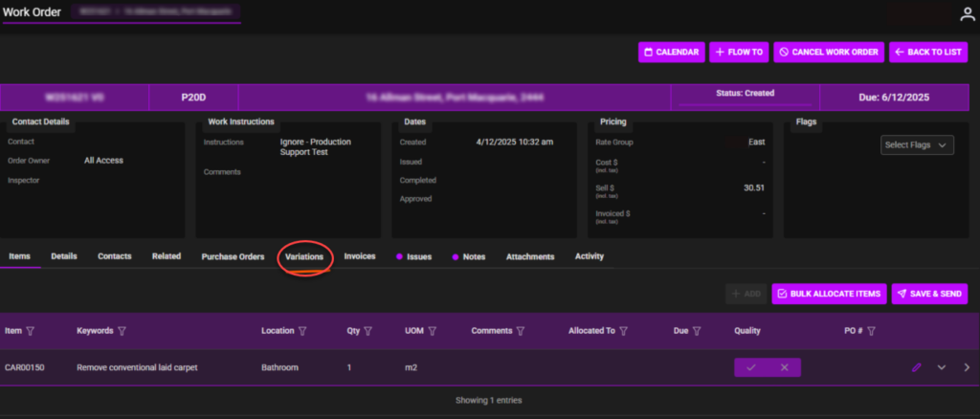Switch to the Variations tab
Screen dimensions: 980x419
pyautogui.click(x=304, y=256)
